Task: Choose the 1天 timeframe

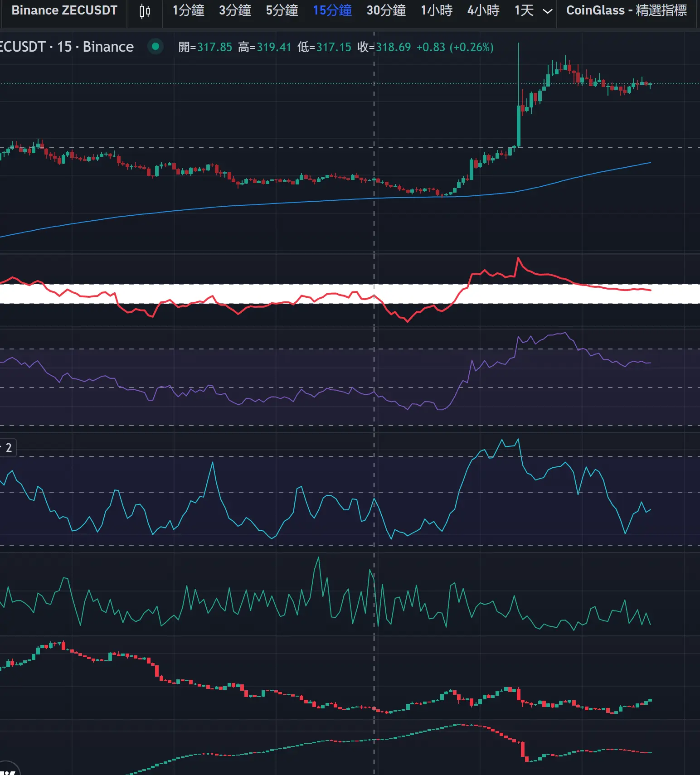Action: (523, 10)
